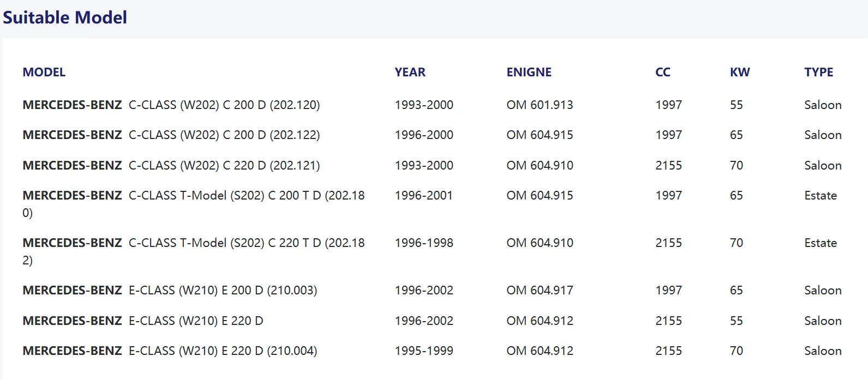
Task: Click model cell E 220 D (210.004)
Action: click(x=170, y=351)
